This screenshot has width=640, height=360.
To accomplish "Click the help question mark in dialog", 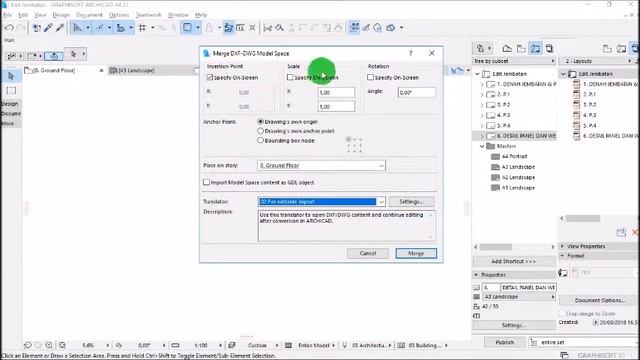I will click(411, 53).
